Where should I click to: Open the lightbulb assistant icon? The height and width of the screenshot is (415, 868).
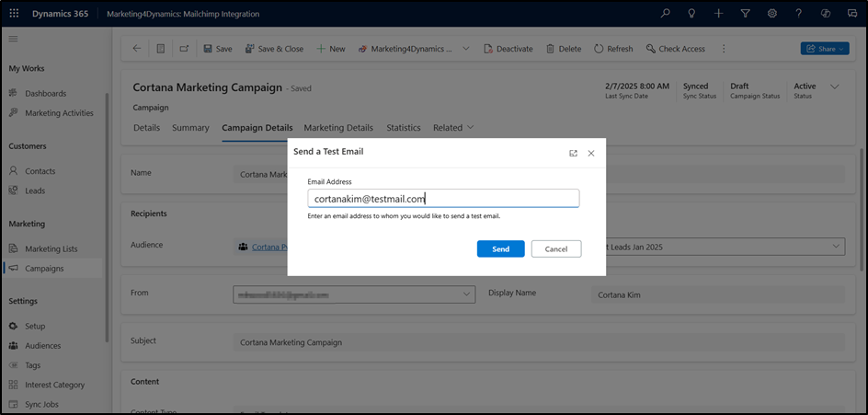691,14
